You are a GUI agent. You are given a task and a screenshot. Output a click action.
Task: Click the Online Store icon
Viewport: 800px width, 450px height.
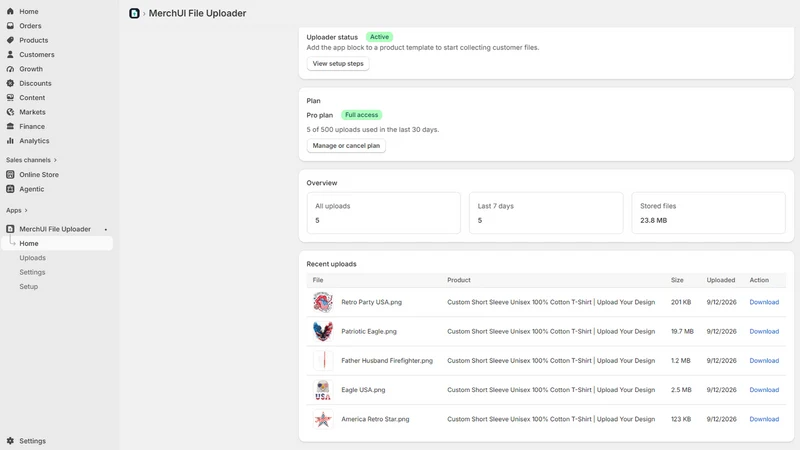(x=10, y=174)
